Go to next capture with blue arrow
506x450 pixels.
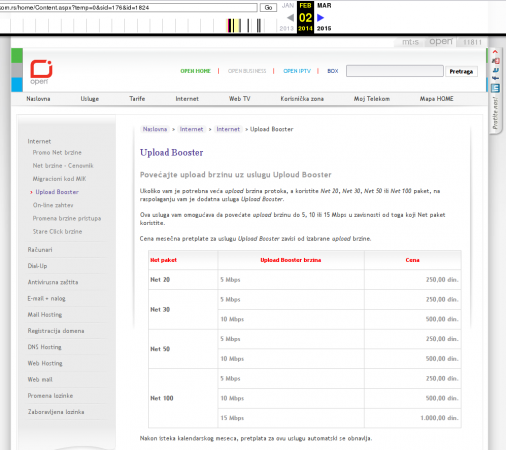[x=320, y=17]
